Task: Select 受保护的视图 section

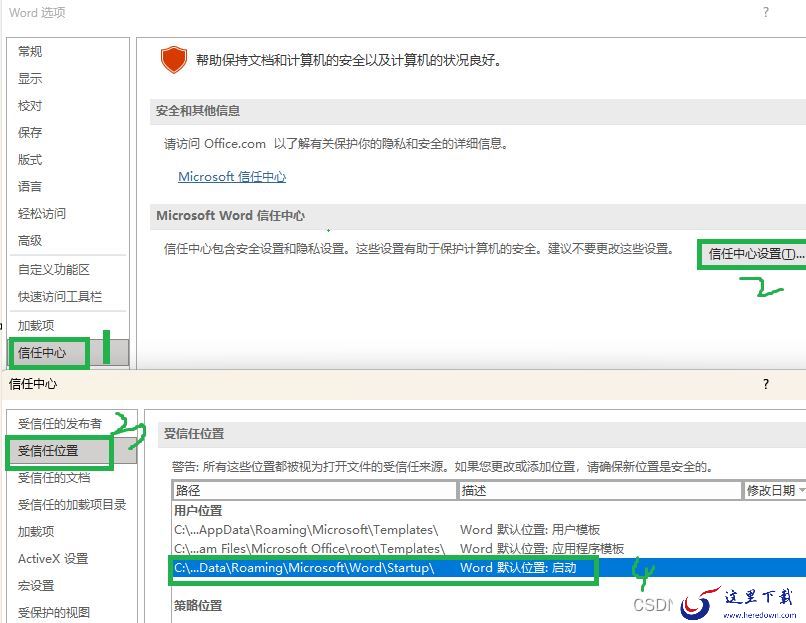Action: [54, 612]
